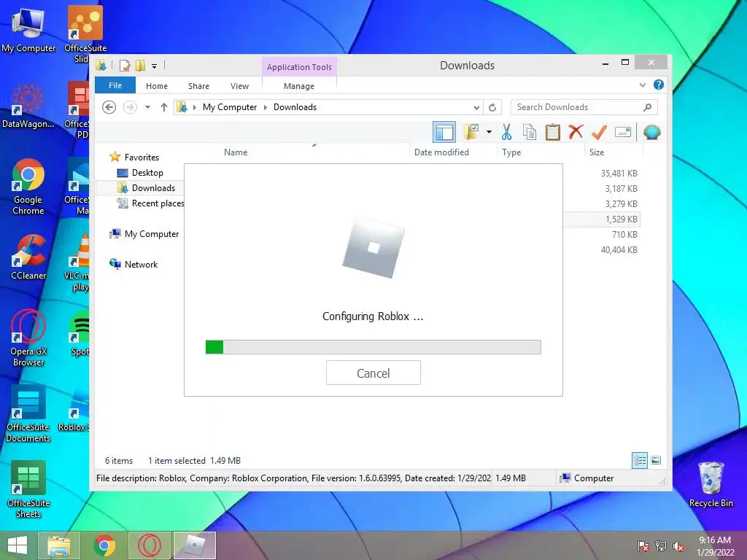Switch to Details view button
This screenshot has height=560, width=747.
tap(639, 461)
